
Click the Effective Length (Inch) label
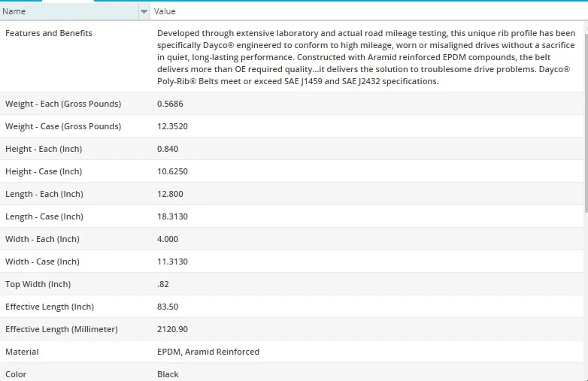(x=50, y=307)
